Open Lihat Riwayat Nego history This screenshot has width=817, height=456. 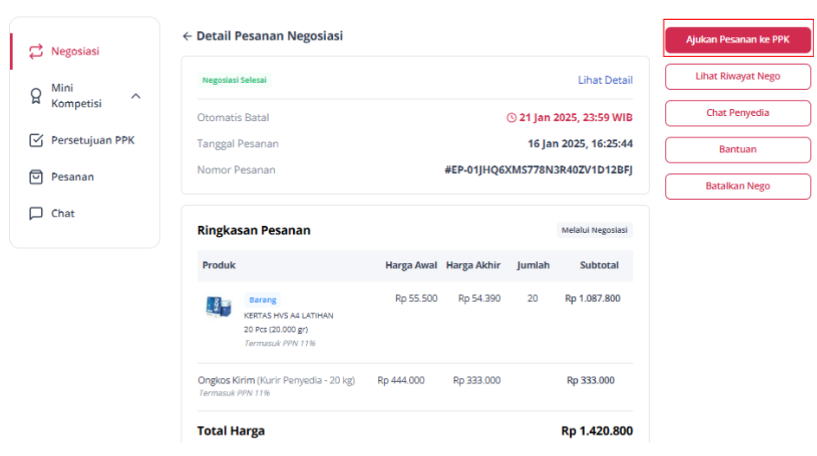tap(738, 77)
